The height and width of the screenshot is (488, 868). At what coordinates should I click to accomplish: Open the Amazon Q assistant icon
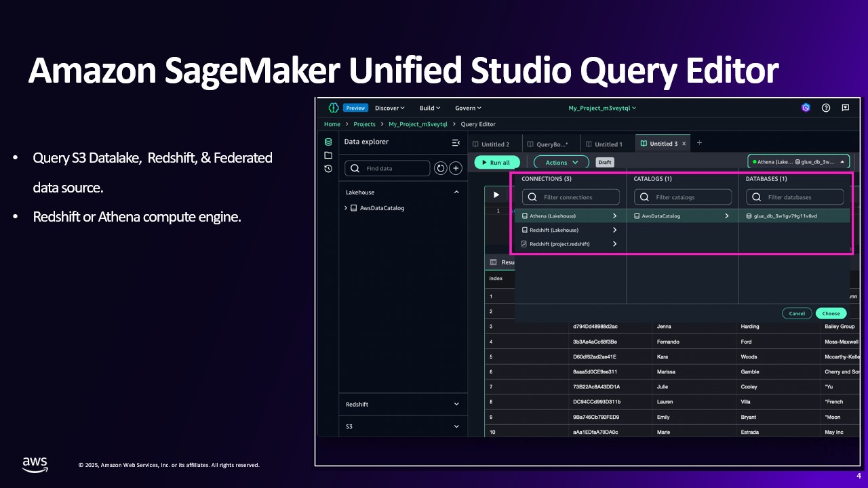point(806,108)
